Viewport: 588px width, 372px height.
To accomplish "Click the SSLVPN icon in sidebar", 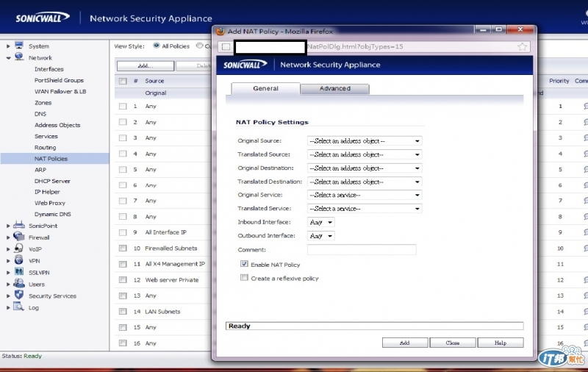I will tap(19, 271).
